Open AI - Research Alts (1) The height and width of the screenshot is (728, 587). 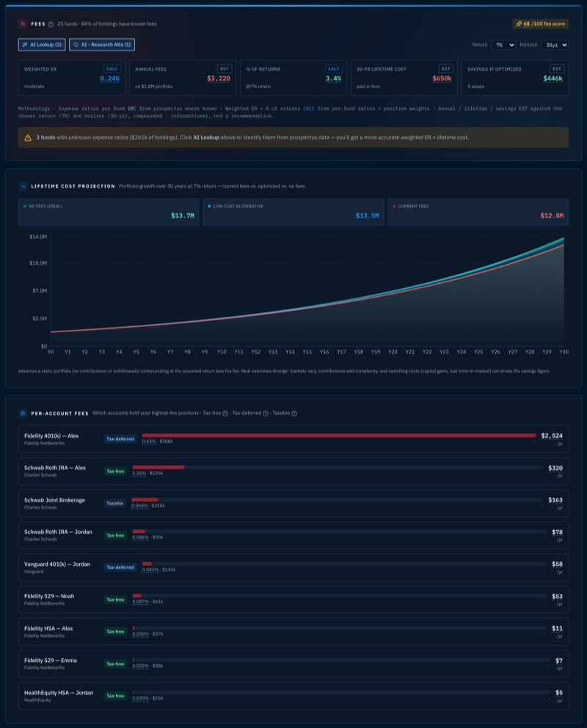pyautogui.click(x=102, y=45)
